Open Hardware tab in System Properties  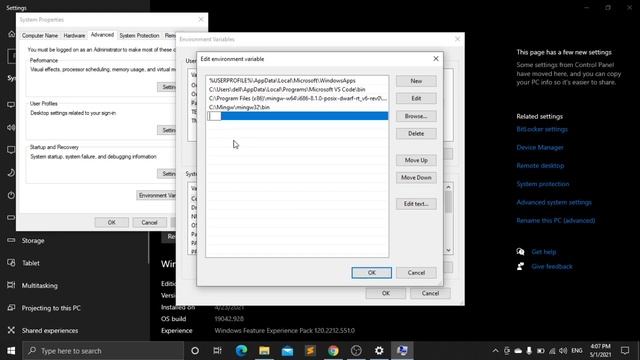(x=74, y=36)
